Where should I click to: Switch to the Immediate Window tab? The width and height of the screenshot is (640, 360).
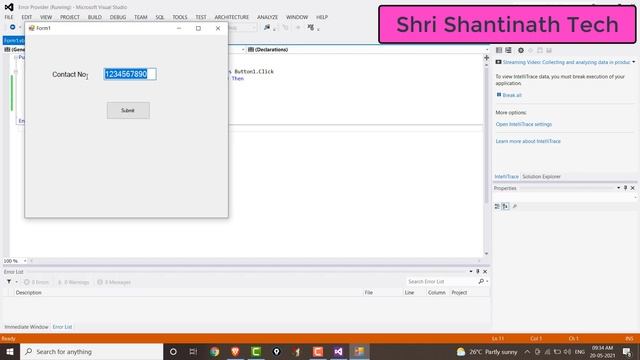[x=26, y=327]
